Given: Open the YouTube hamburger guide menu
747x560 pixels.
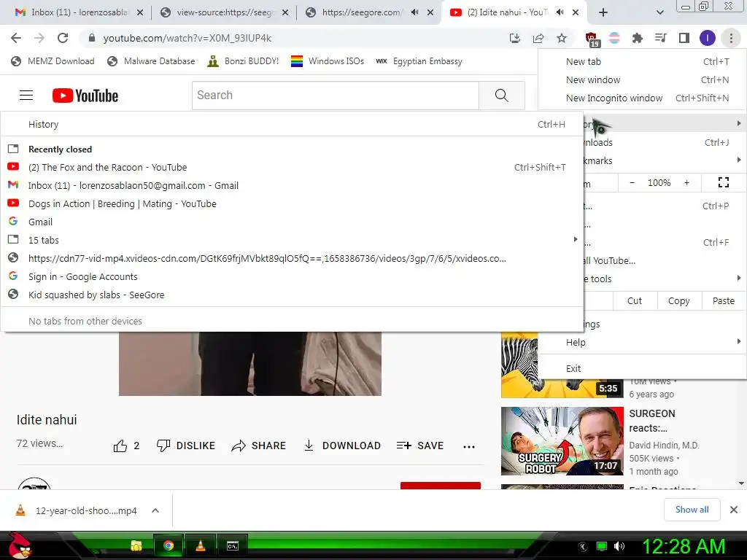Looking at the screenshot, I should click(x=26, y=96).
